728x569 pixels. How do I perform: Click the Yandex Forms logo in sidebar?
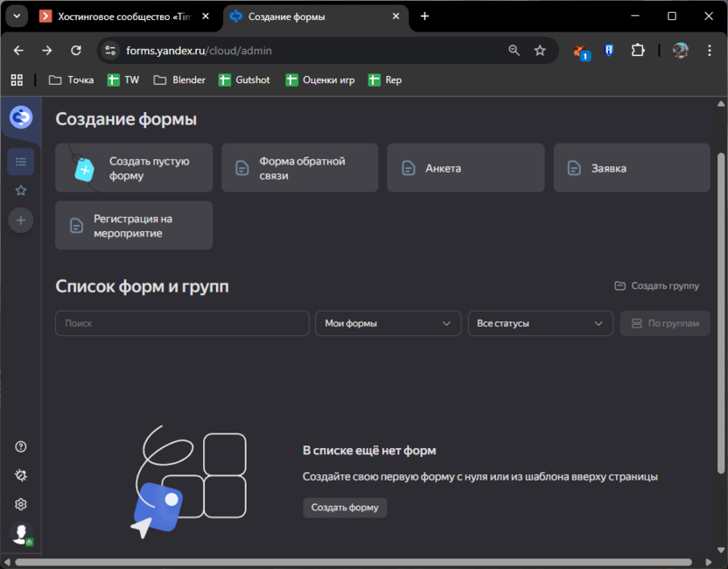21,116
